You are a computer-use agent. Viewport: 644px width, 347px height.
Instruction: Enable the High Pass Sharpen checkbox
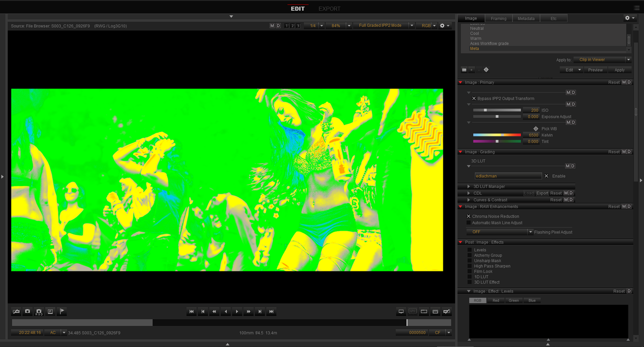(470, 266)
